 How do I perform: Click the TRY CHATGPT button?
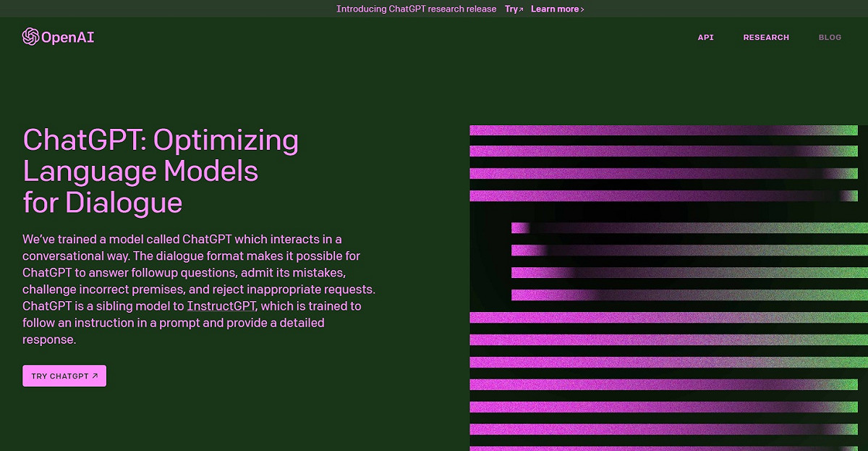pyautogui.click(x=64, y=376)
